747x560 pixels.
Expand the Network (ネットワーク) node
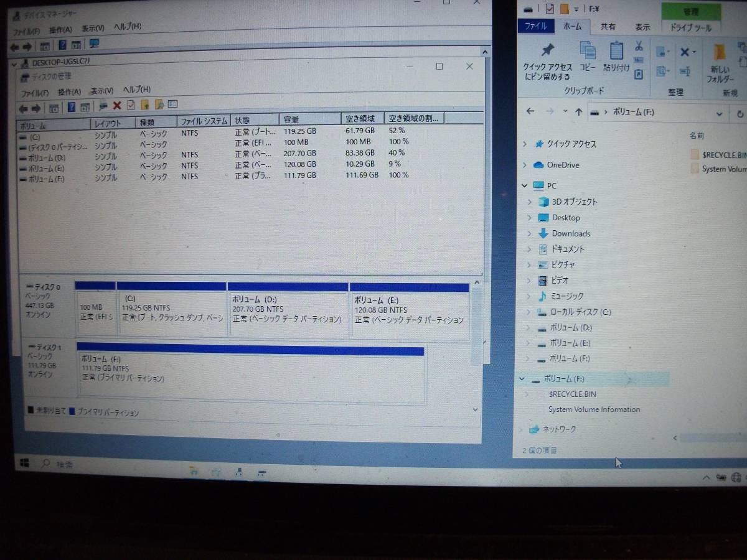point(521,429)
